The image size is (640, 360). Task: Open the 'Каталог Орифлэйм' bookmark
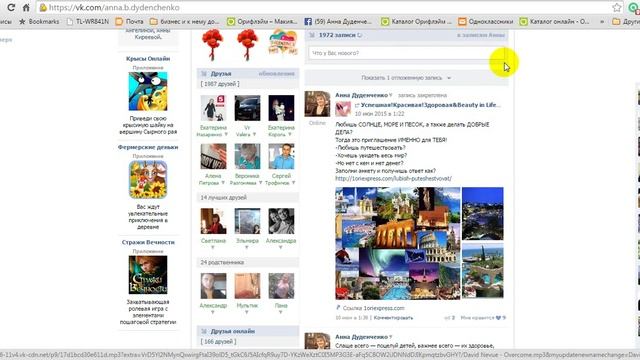click(x=416, y=21)
